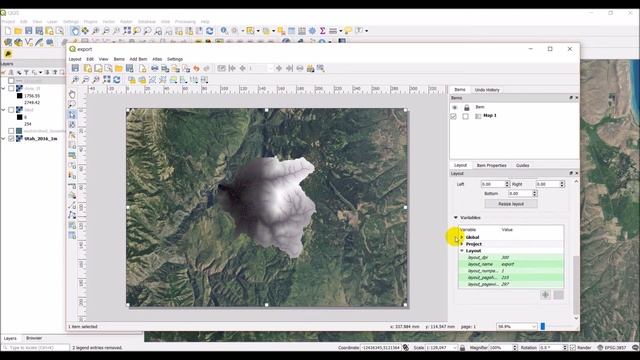Select the layout_name variable row
The height and width of the screenshot is (360, 640).
coord(511,264)
